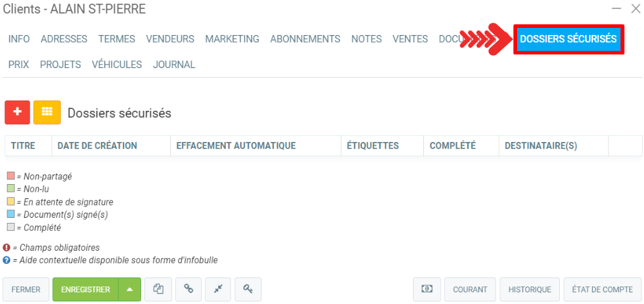Click the green Enregistrer button

85,289
